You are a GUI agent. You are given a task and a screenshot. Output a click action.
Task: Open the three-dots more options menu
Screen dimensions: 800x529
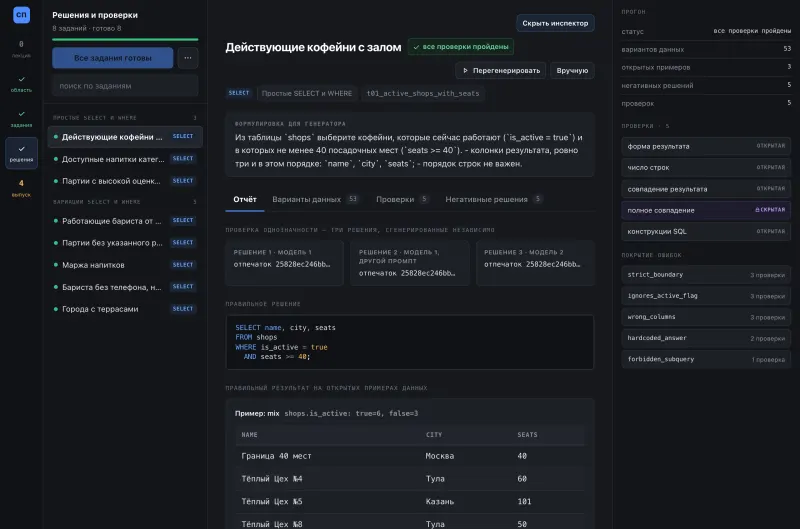(188, 58)
